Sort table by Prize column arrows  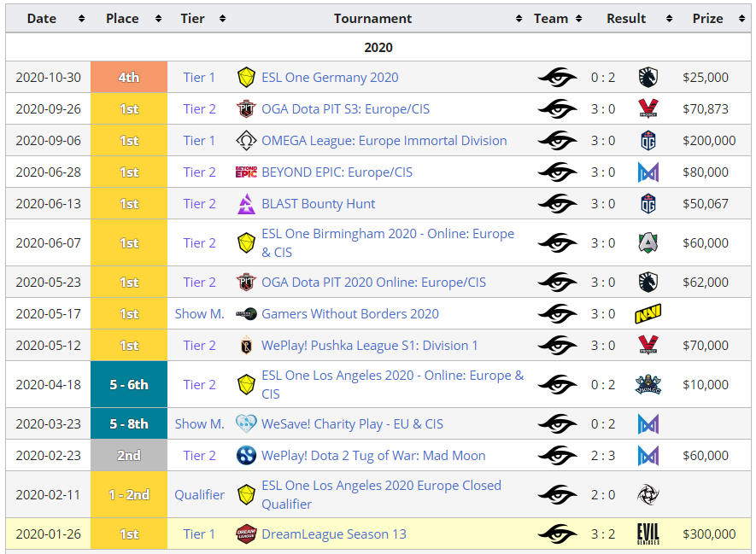(741, 19)
